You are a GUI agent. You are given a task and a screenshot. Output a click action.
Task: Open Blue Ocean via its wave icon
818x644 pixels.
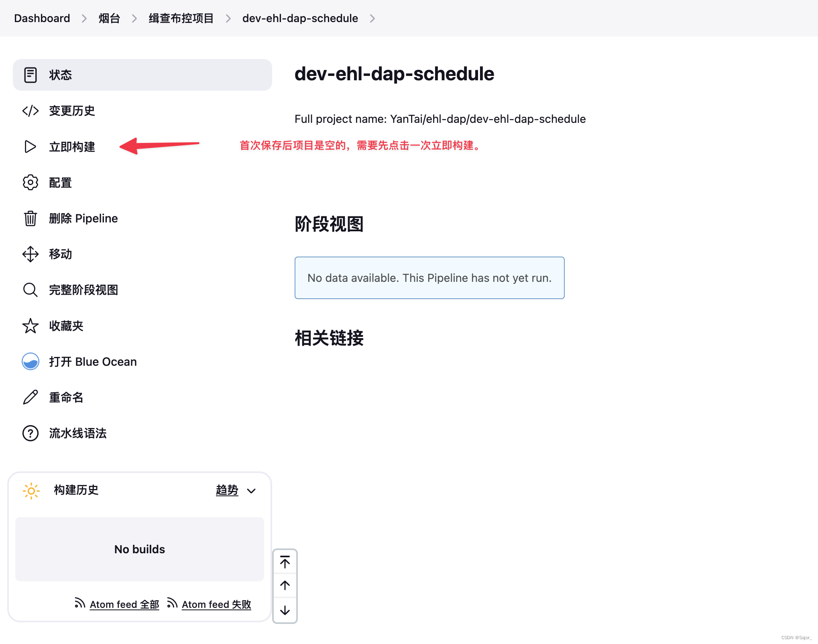pyautogui.click(x=30, y=362)
